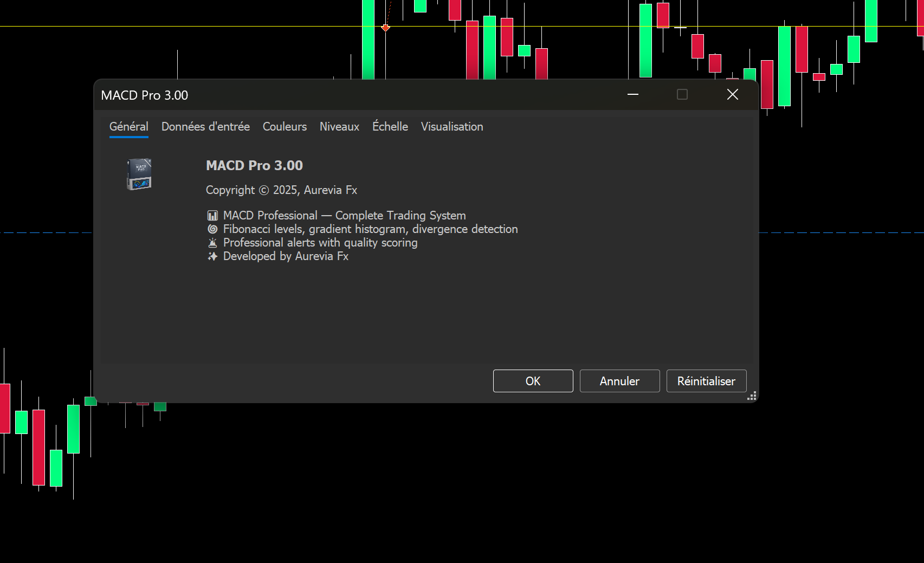This screenshot has height=563, width=924.
Task: Confirm settings with the OK button
Action: [532, 381]
